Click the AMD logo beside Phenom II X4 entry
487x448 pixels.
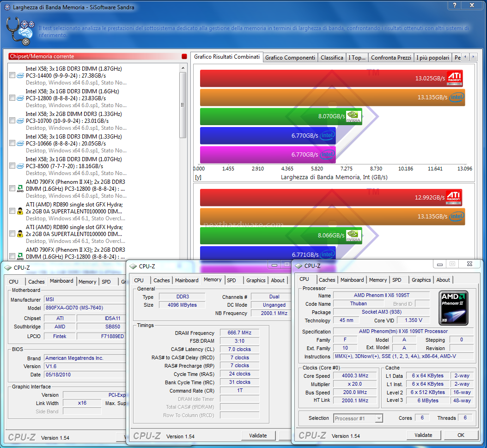point(20,188)
